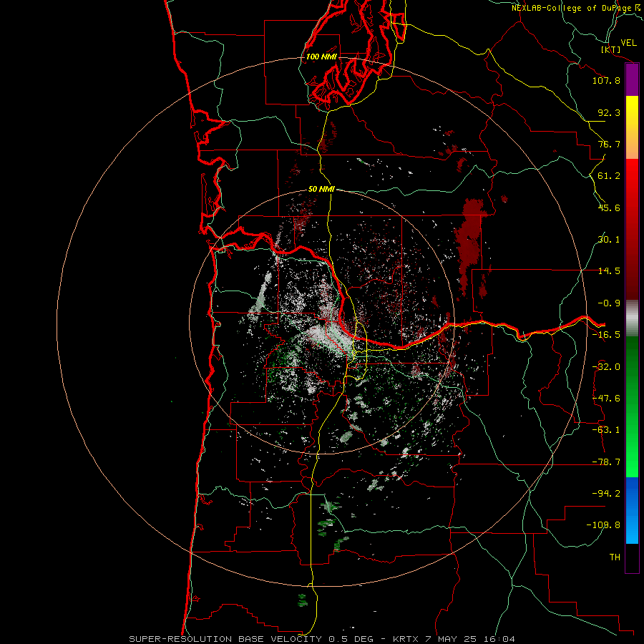
Task: Click the -78.7 velocity scale value
Action: click(606, 462)
